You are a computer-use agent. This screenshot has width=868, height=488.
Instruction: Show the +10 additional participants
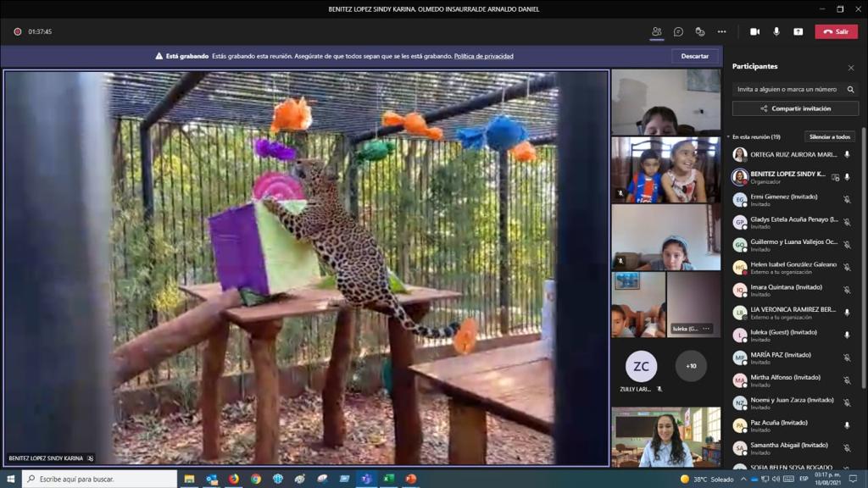[x=691, y=366]
